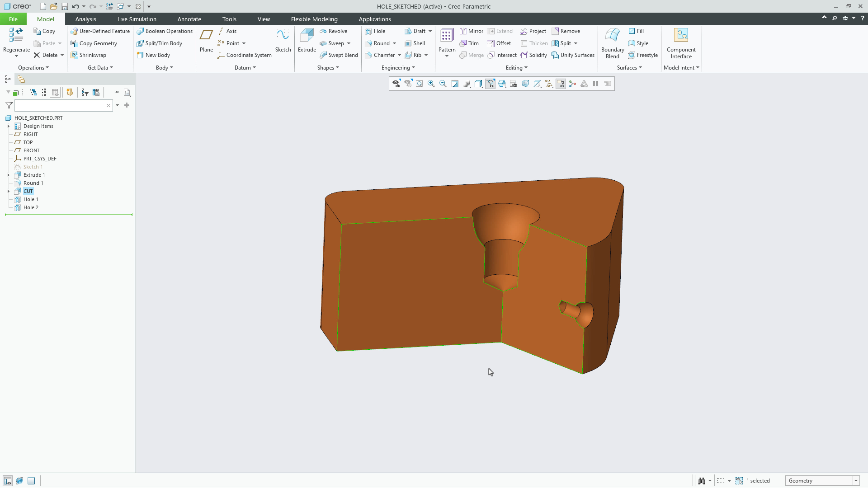The width and height of the screenshot is (868, 488).
Task: Expand the CUT feature node
Action: (x=9, y=191)
